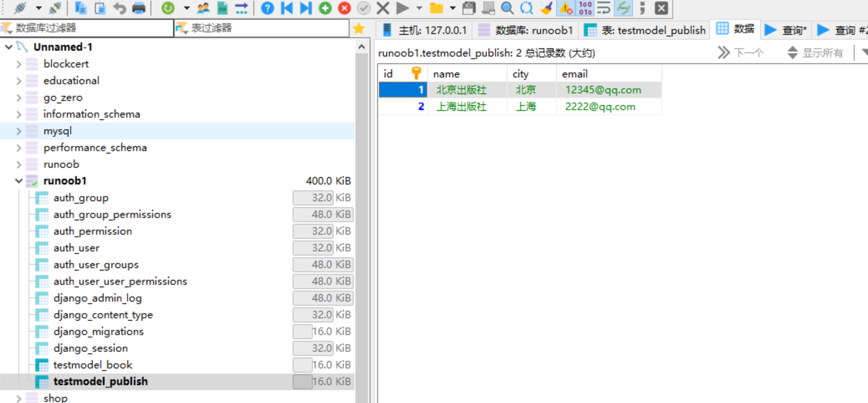
Task: Toggle the word wrap toolbar button
Action: [x=604, y=8]
